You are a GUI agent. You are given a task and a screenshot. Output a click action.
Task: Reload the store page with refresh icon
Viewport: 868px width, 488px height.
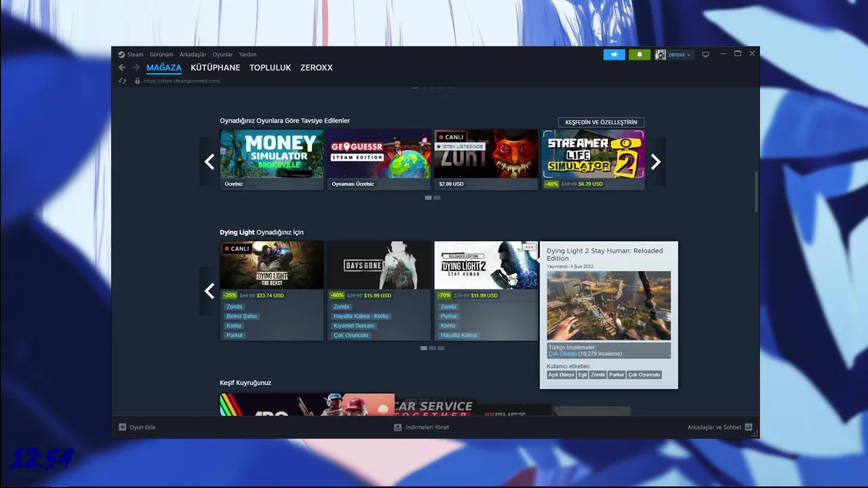(x=123, y=81)
